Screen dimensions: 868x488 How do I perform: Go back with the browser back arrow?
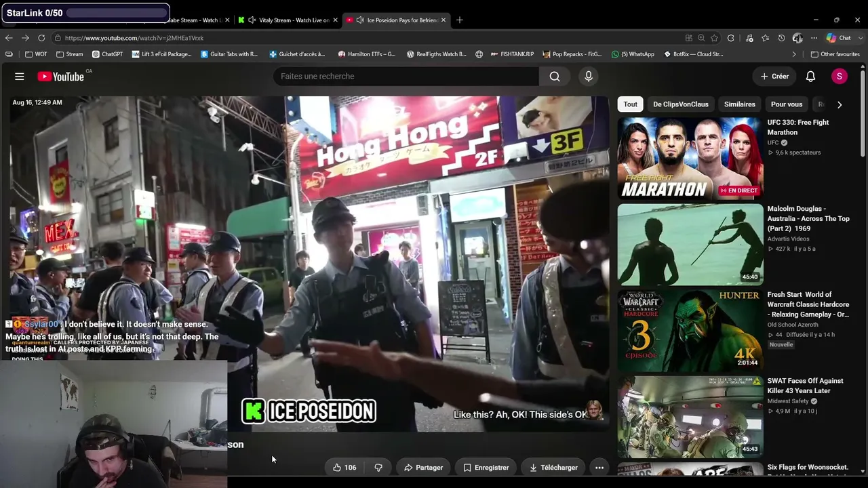[x=9, y=38]
